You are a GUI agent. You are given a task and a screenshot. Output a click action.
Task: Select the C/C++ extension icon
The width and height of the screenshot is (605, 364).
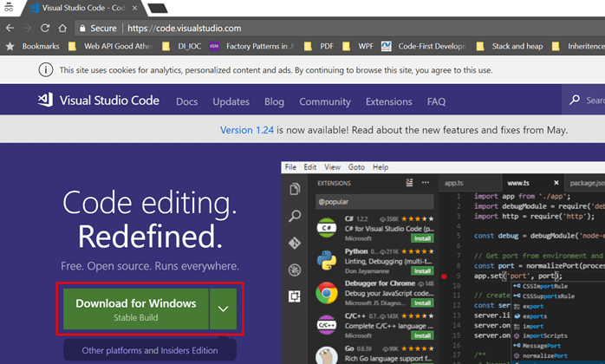(327, 325)
